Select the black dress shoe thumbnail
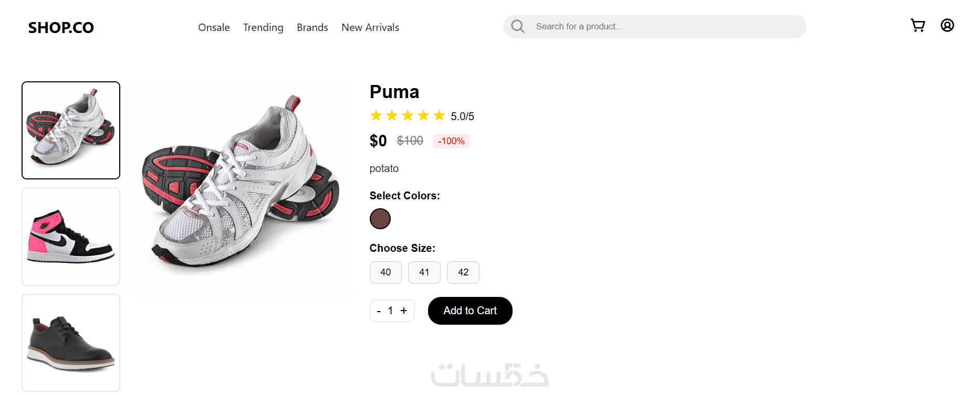 (71, 343)
